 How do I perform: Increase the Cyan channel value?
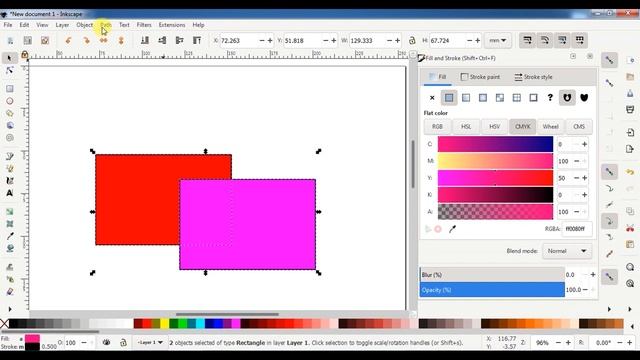coord(584,144)
